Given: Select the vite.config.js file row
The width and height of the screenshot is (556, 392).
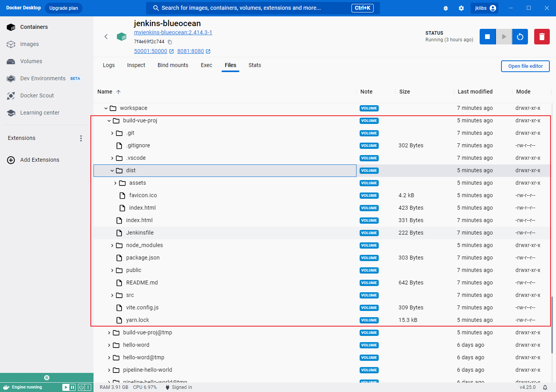Looking at the screenshot, I should 322,308.
